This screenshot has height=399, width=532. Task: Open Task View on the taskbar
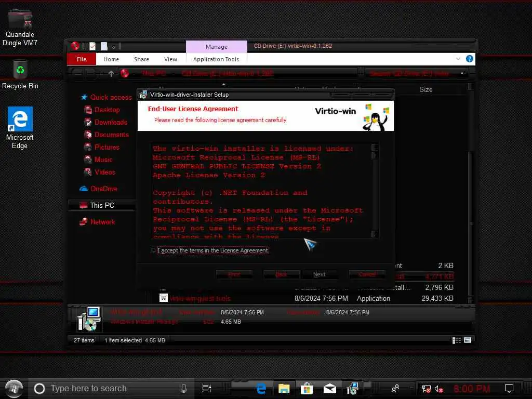click(206, 389)
